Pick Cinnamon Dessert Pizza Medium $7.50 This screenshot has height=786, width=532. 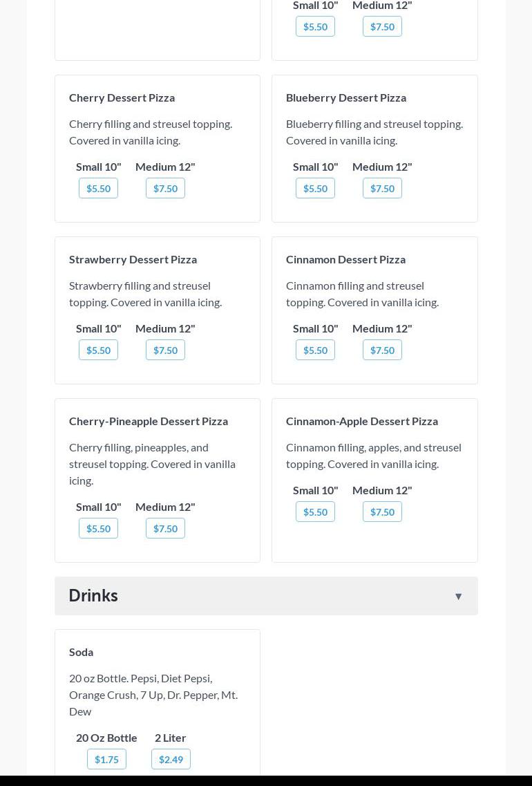[x=382, y=350]
